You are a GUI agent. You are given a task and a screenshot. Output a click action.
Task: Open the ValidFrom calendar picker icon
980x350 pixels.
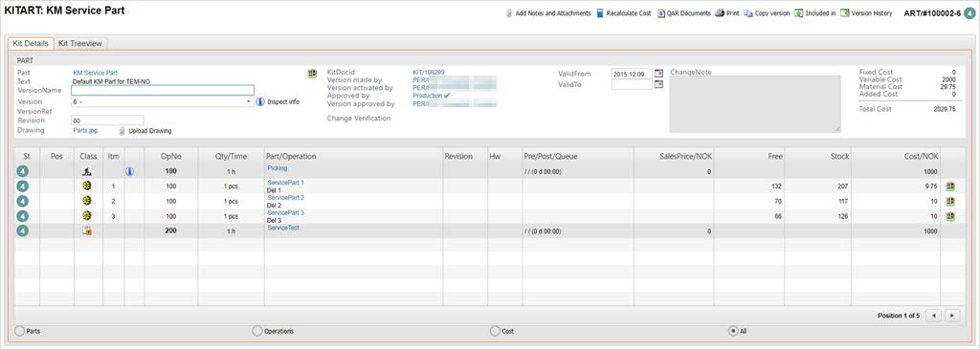tap(658, 74)
